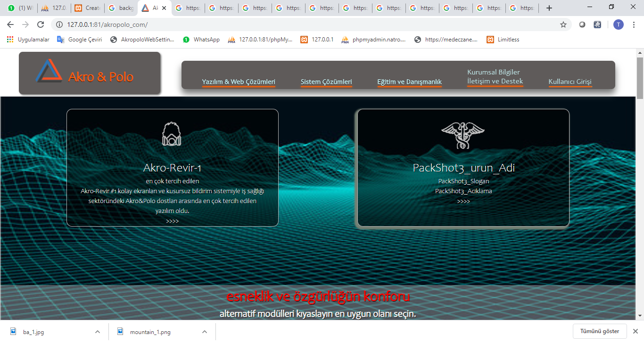The height and width of the screenshot is (343, 644).
Task: Click the Akro & Polo triangle logo
Action: (49, 71)
